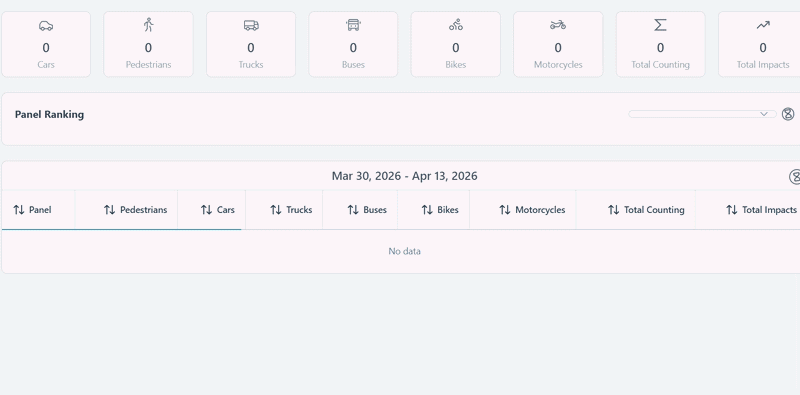The width and height of the screenshot is (800, 395).
Task: Click the Total Counting sigma icon
Action: coord(661,24)
